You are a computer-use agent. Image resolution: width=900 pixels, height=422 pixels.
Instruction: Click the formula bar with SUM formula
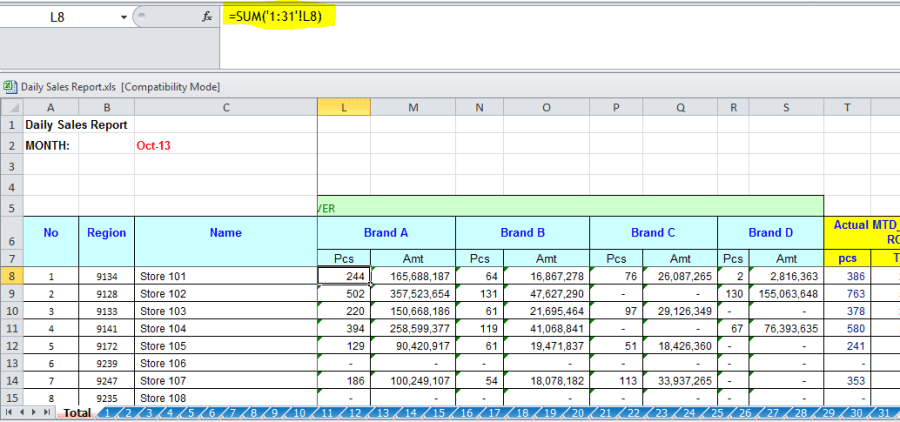tap(500, 17)
